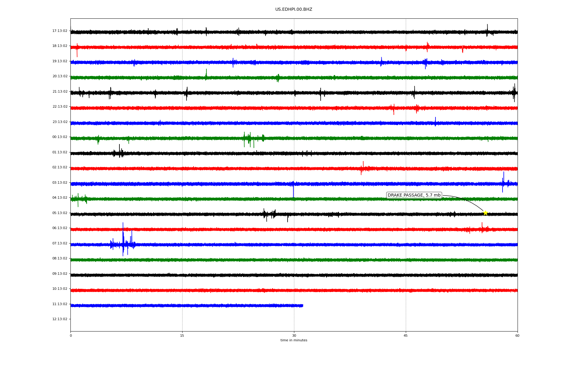Click the black event burst on 05:13:02 trace
Image resolution: width=588 pixels, height=368 pixels.
point(269,214)
